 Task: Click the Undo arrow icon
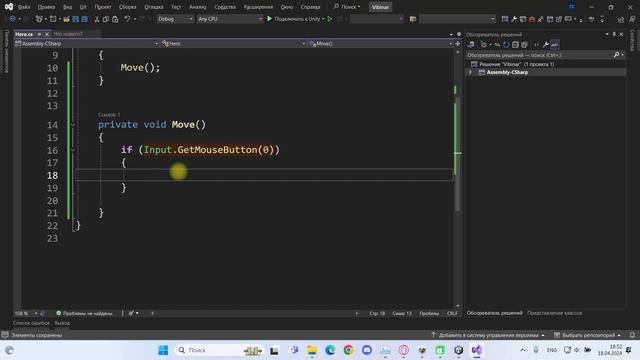coord(127,19)
